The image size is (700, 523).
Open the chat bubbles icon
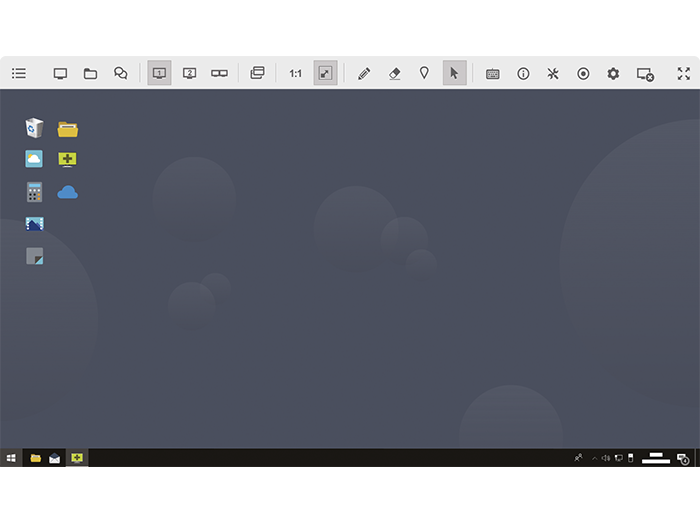click(121, 73)
